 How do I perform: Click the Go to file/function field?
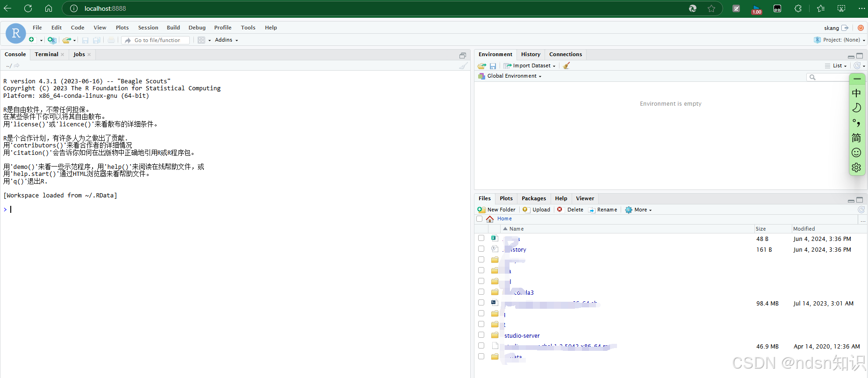point(155,40)
